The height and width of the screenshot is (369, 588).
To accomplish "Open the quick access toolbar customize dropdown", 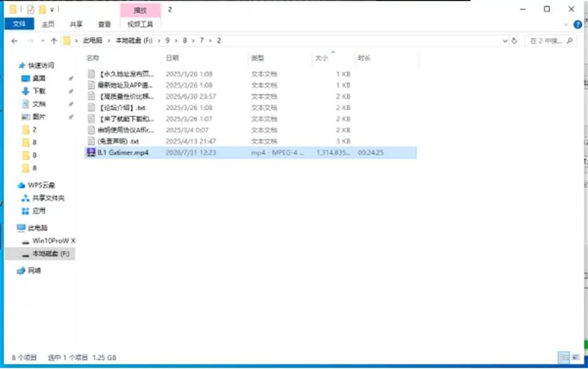I will pos(52,10).
